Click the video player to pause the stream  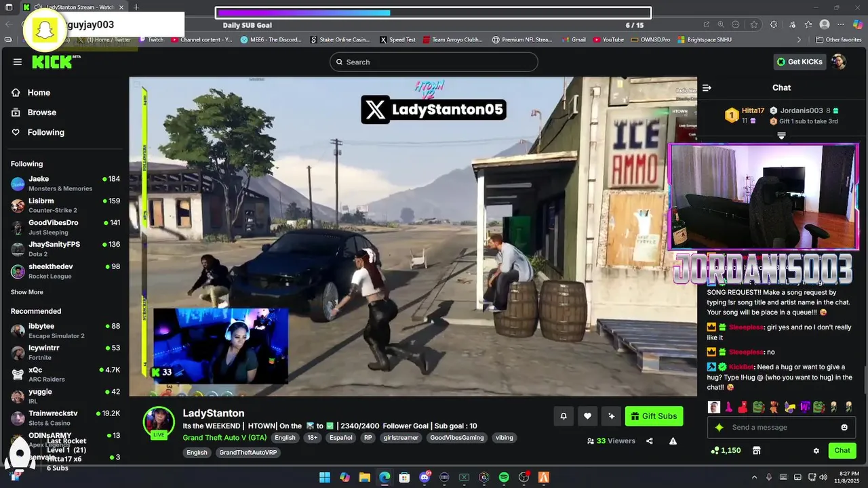coord(413,236)
